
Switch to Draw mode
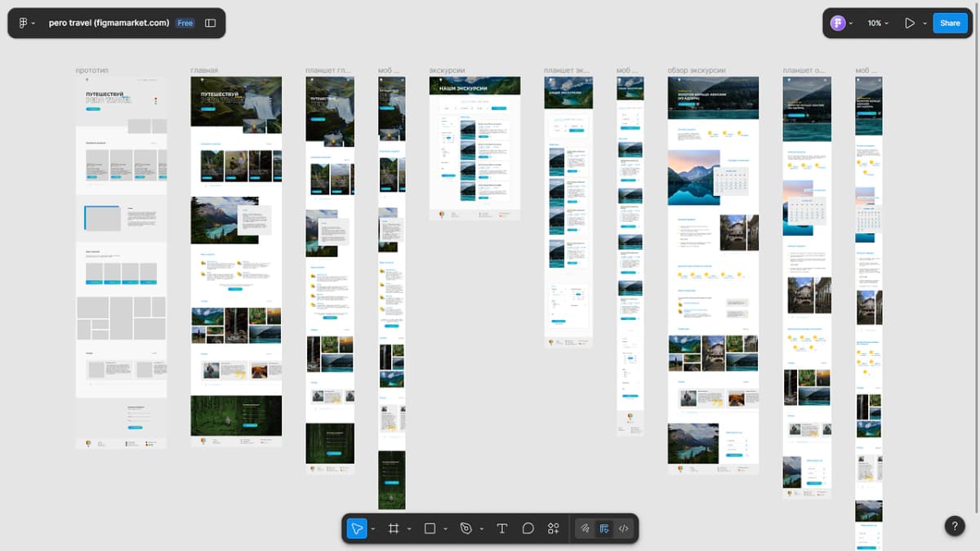point(586,528)
